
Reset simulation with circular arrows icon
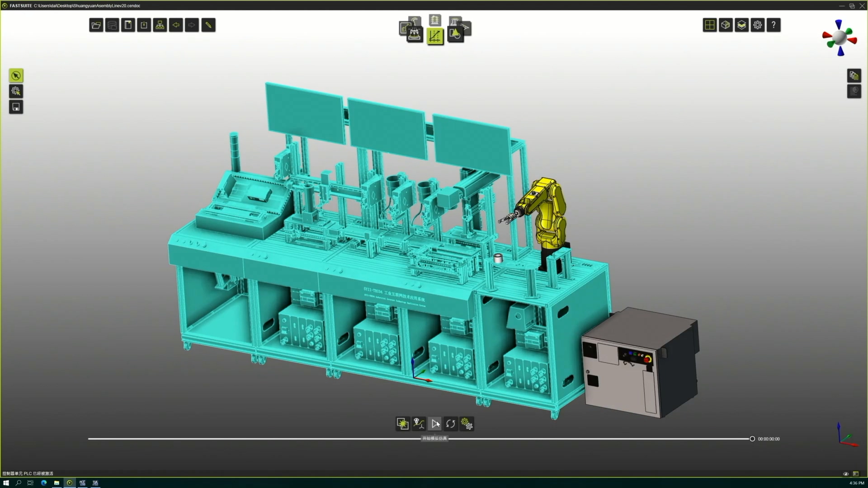(x=451, y=424)
